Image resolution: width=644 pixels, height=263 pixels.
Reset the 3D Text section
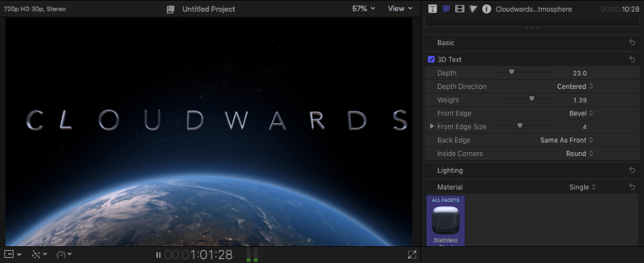[632, 59]
